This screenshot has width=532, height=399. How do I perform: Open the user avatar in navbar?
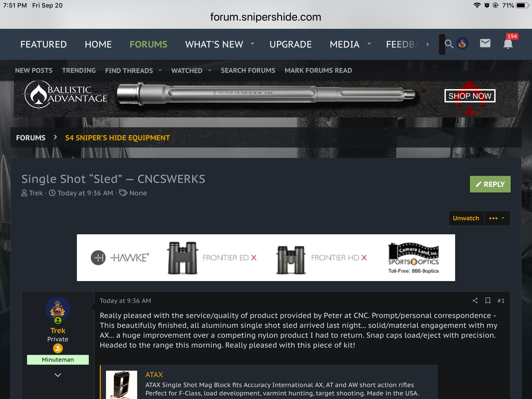462,44
